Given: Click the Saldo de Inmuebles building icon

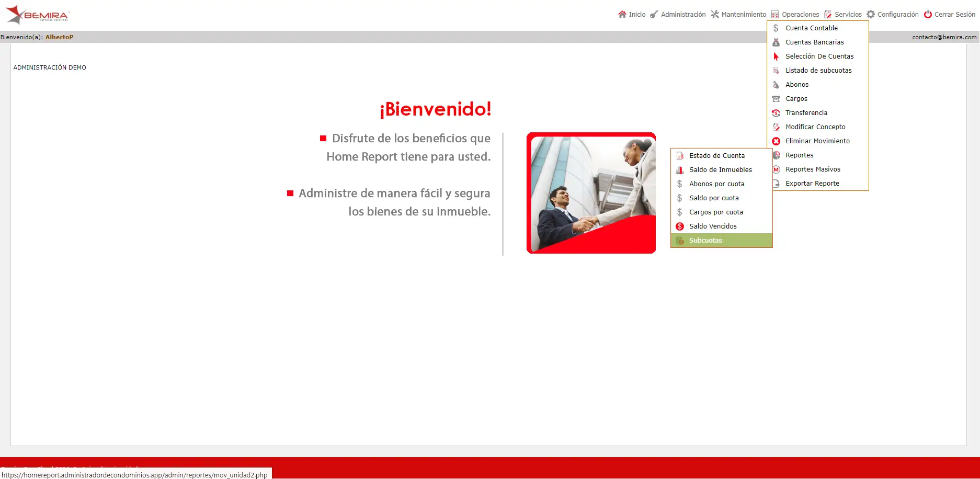Looking at the screenshot, I should (680, 170).
